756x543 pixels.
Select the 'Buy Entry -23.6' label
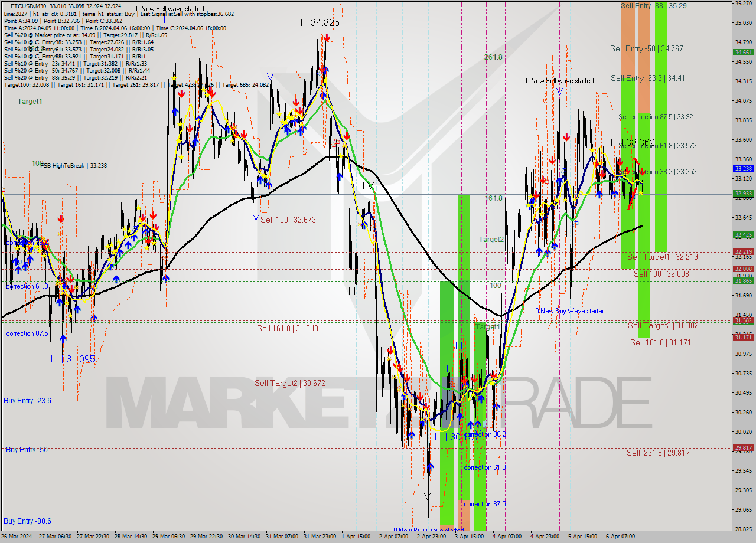point(27,400)
